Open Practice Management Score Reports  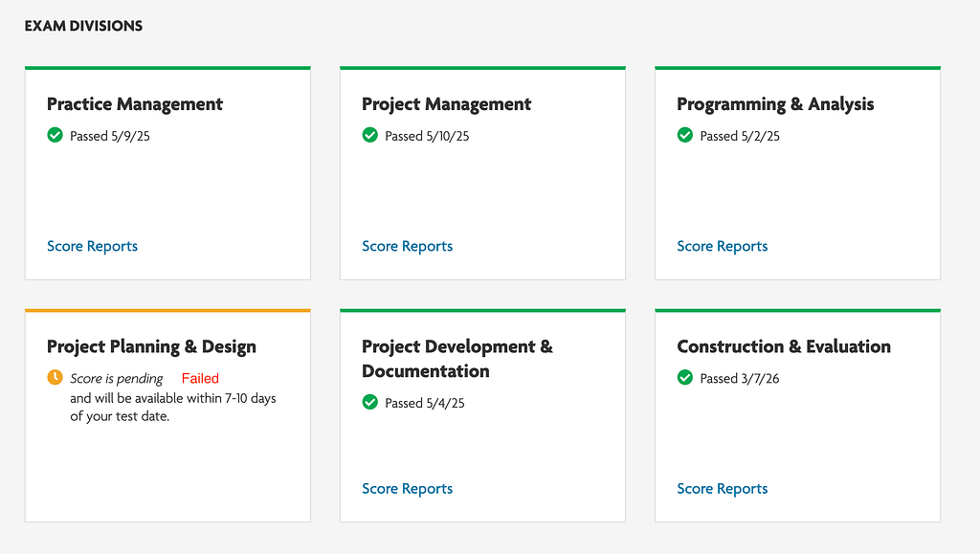coord(92,246)
